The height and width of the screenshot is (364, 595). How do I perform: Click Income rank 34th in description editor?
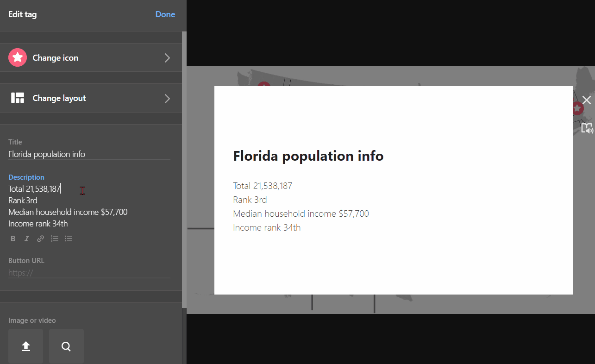click(x=38, y=224)
